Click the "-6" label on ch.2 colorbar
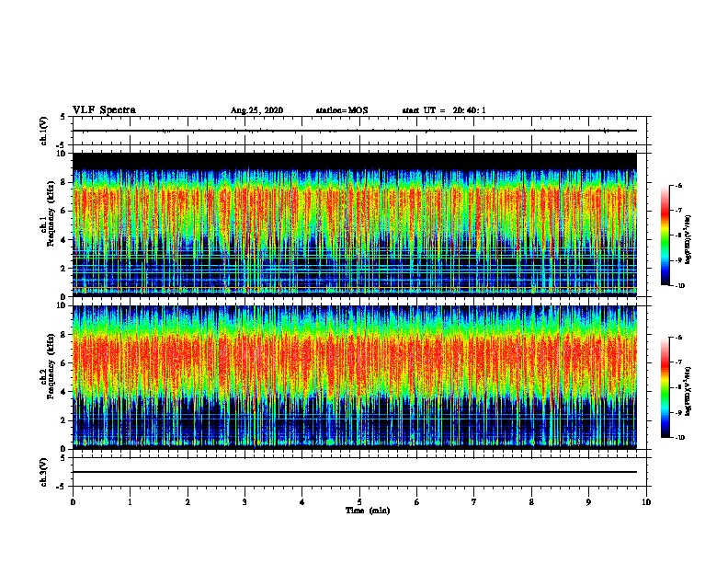Screen dimensions: 728x563 (x=679, y=338)
